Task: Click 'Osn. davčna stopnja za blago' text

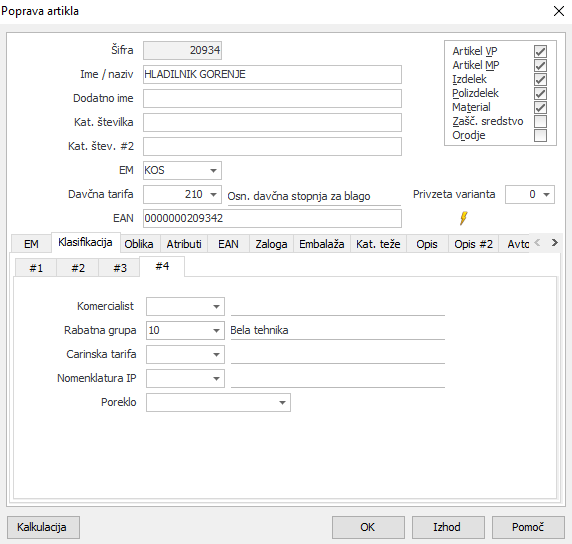Action: tap(299, 196)
